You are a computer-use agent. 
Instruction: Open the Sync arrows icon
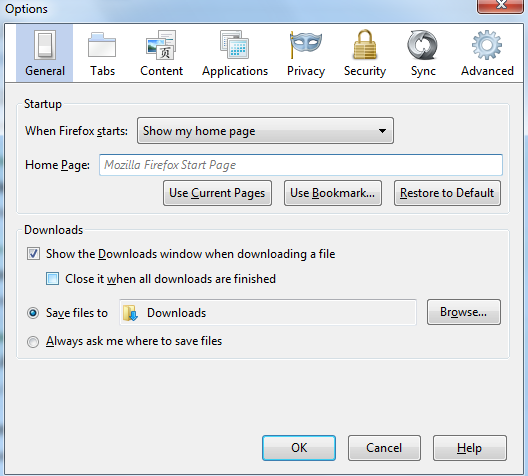pyautogui.click(x=423, y=45)
